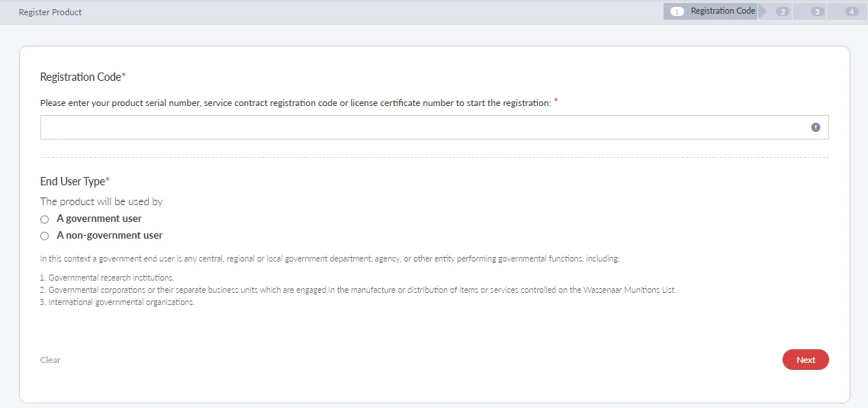The width and height of the screenshot is (868, 408).
Task: Go to step 2 in the progress bar
Action: (x=782, y=11)
